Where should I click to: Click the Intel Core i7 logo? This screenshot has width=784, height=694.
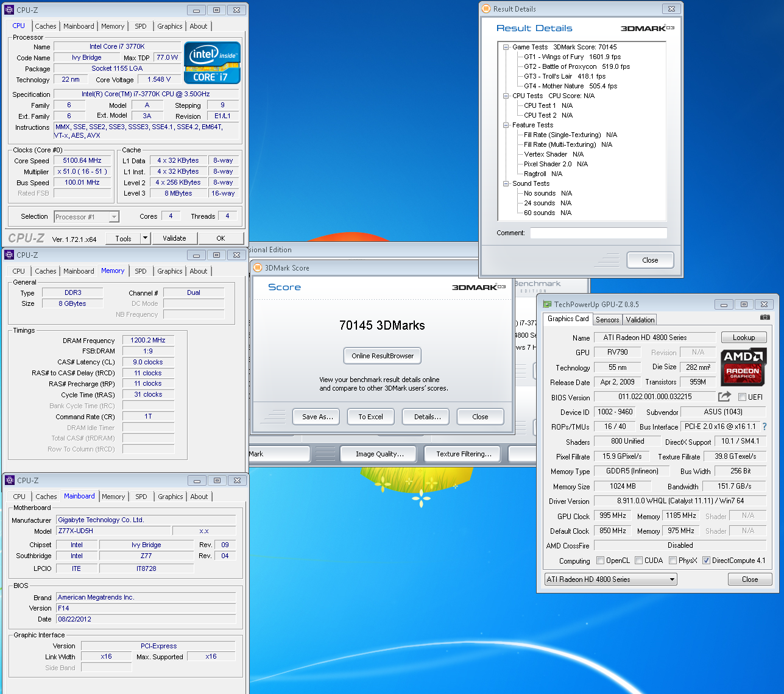click(x=212, y=62)
